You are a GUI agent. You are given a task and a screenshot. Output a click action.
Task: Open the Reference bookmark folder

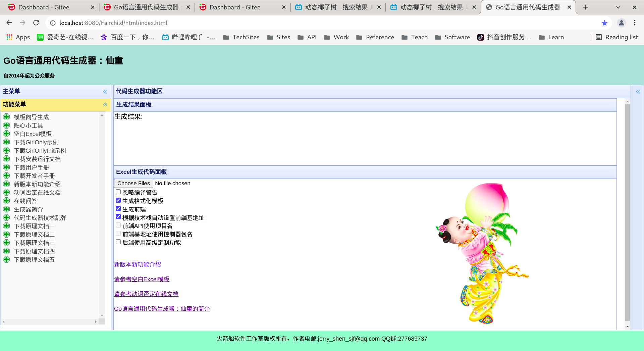pyautogui.click(x=375, y=37)
